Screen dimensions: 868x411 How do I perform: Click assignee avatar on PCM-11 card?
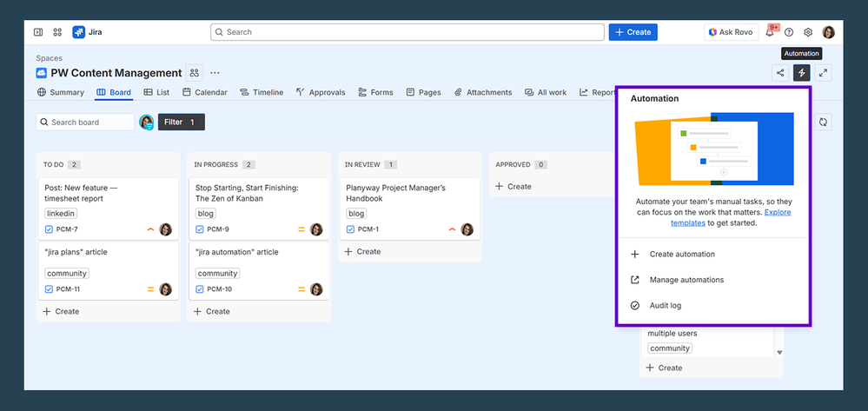click(165, 289)
